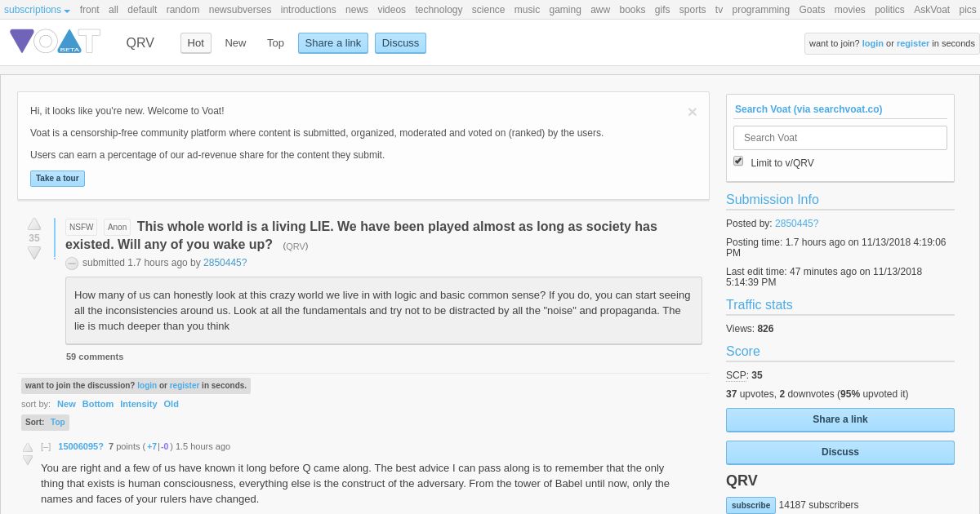The height and width of the screenshot is (514, 980).
Task: Go to the default subverse link
Action: pyautogui.click(x=142, y=10)
